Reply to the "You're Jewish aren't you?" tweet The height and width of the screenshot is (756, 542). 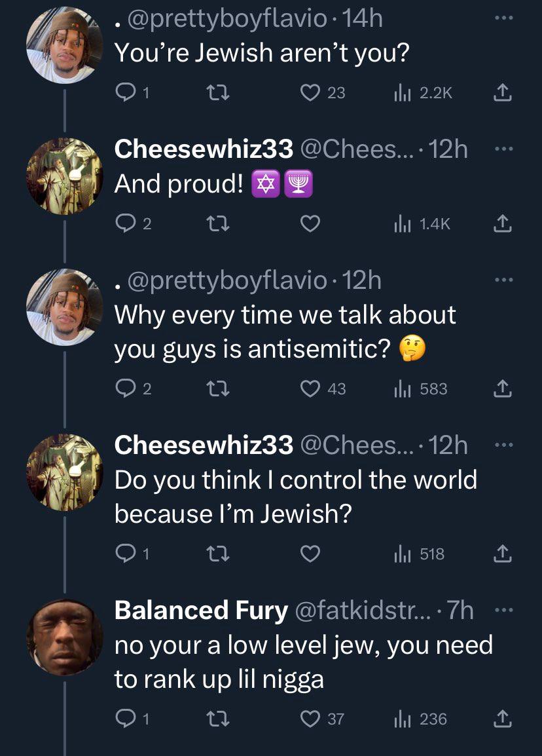(x=124, y=93)
